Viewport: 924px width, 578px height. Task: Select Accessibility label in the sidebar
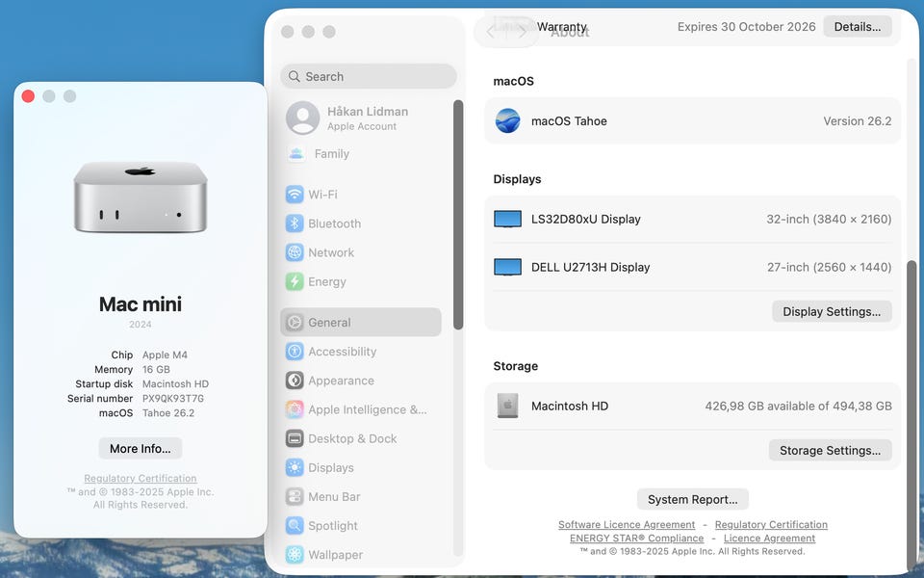(x=343, y=352)
